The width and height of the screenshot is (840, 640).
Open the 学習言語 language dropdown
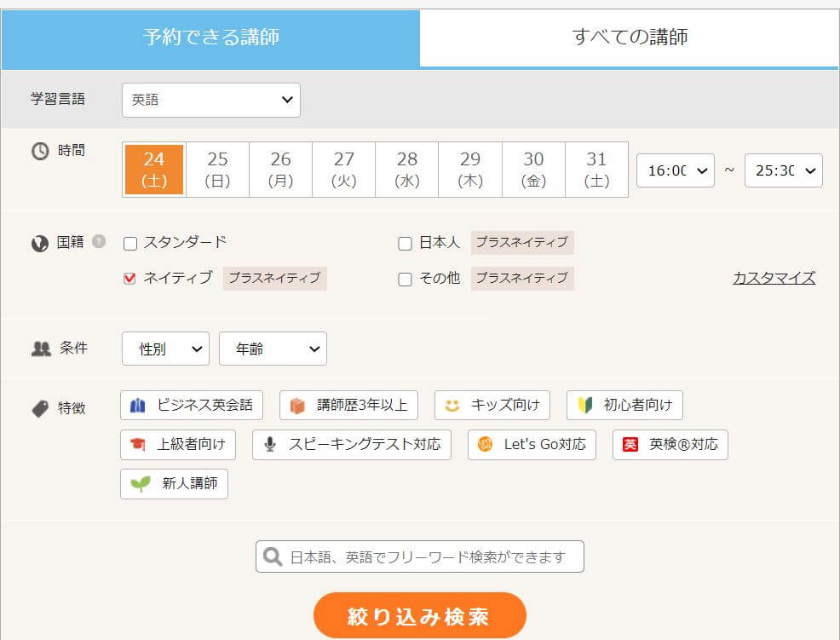(210, 100)
